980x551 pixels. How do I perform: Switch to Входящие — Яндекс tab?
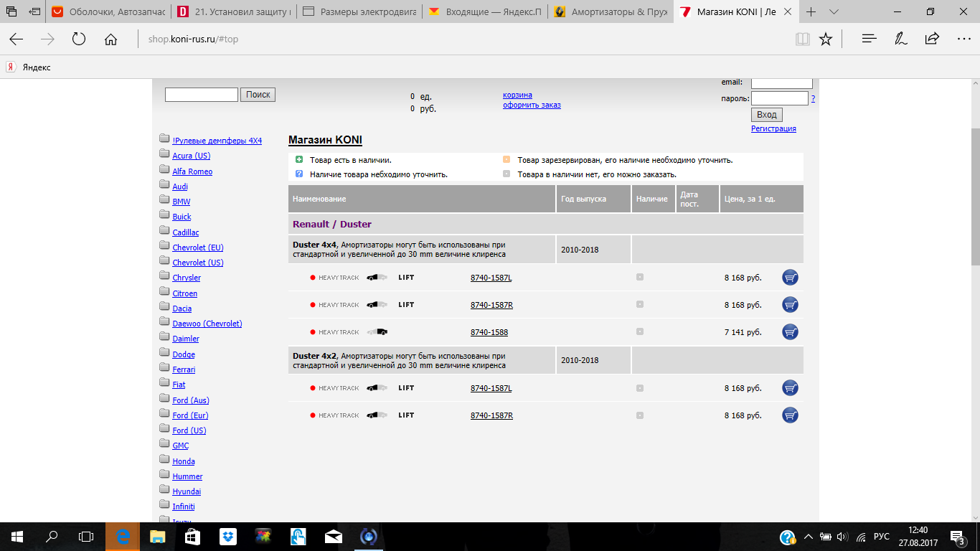pyautogui.click(x=484, y=11)
